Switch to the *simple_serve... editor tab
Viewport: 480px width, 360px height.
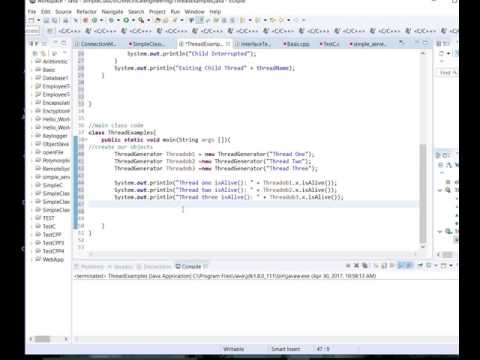(367, 44)
